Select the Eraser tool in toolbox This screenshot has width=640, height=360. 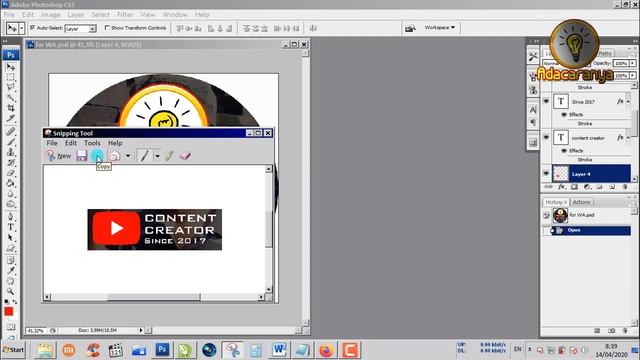[11, 173]
